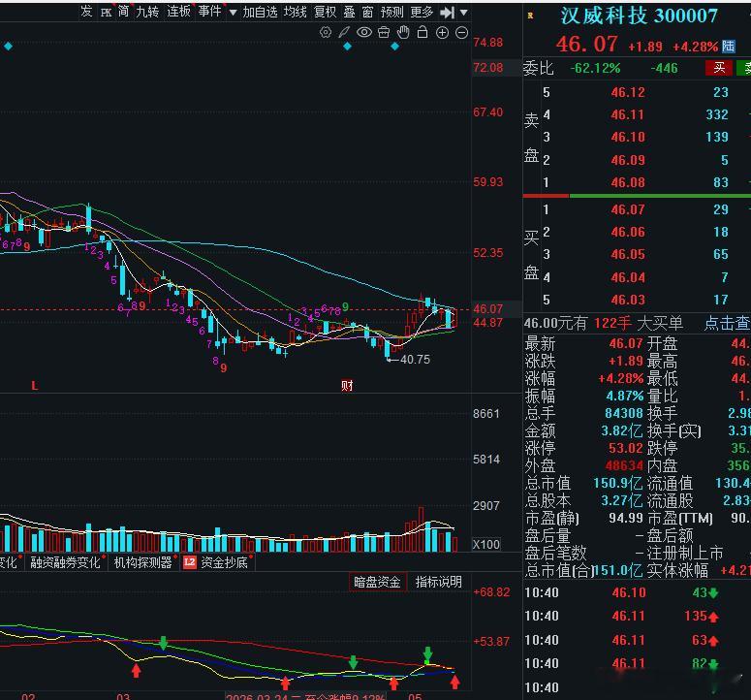Click the 窗 window button
Image resolution: width=751 pixels, height=700 pixels.
tap(367, 13)
